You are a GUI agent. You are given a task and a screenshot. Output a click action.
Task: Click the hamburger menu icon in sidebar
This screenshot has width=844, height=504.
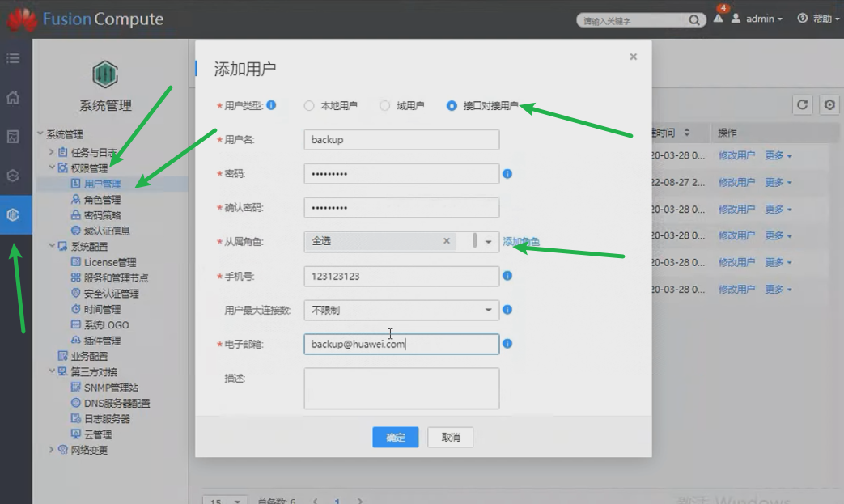click(x=13, y=58)
